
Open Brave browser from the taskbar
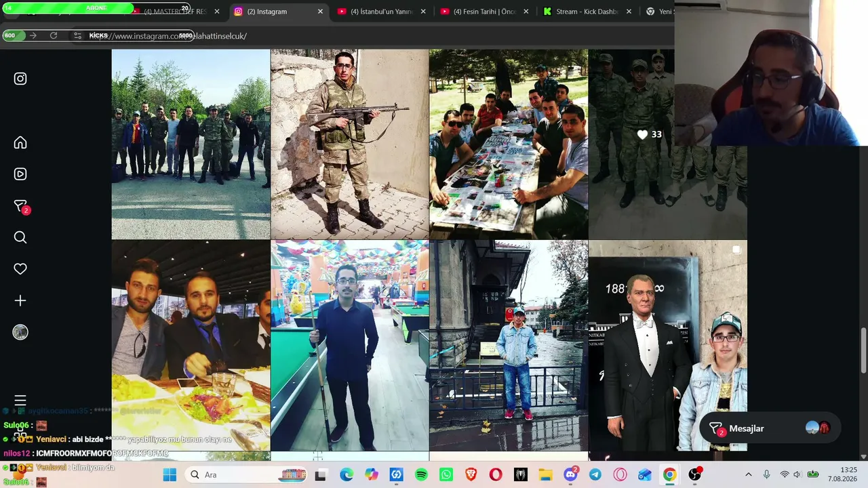tap(471, 474)
